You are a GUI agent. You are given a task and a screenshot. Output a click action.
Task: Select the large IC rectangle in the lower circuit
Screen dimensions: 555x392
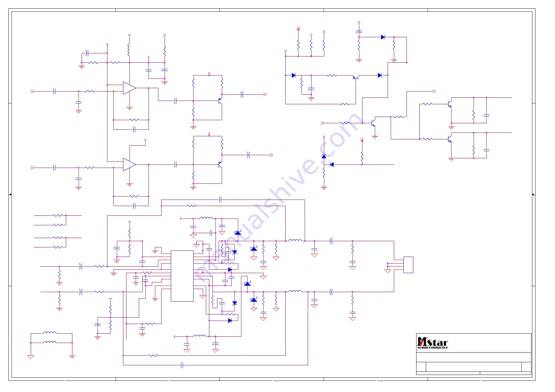182,276
